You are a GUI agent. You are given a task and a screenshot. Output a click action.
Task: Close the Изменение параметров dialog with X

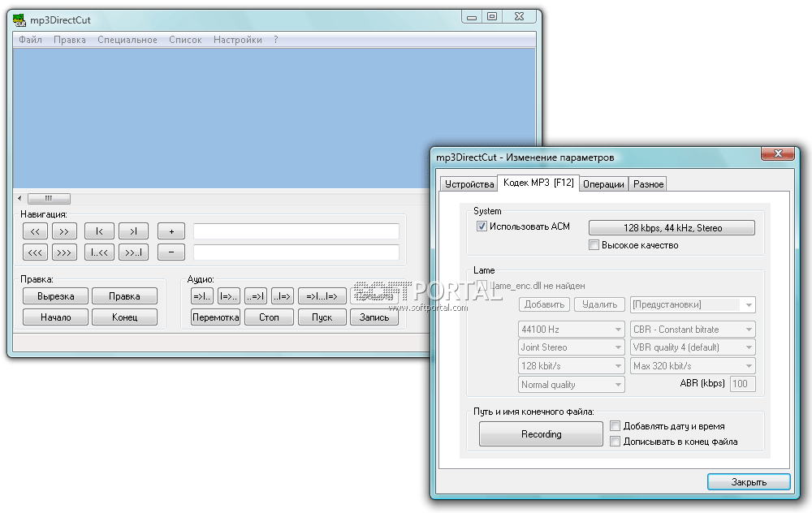click(778, 153)
